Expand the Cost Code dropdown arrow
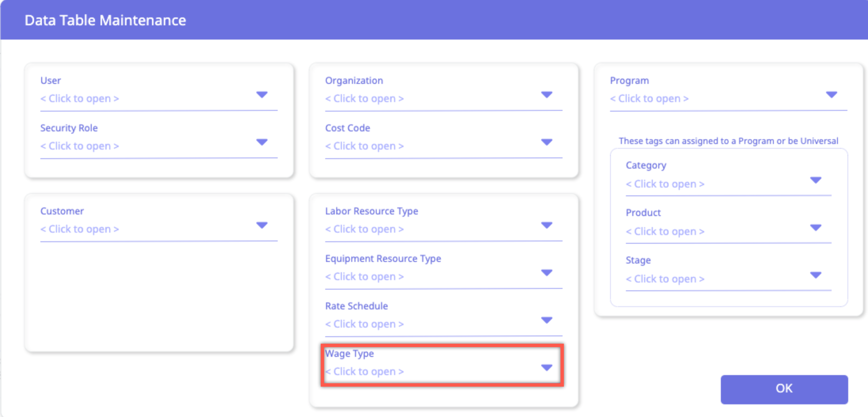The height and width of the screenshot is (417, 868). pyautogui.click(x=546, y=142)
